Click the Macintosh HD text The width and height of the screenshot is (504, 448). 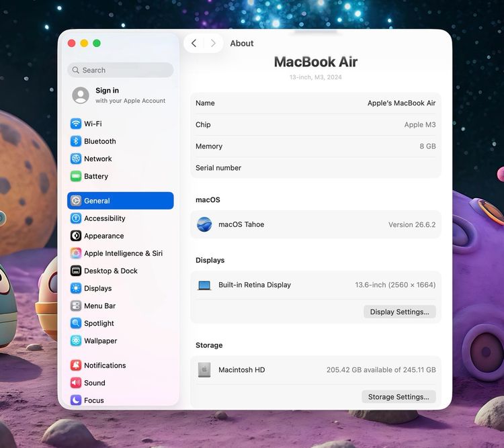(x=242, y=370)
